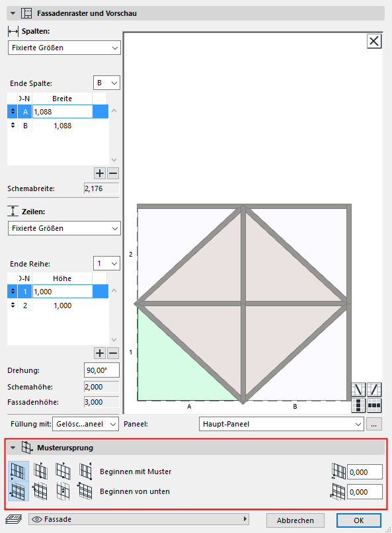Click the OK button

359,520
